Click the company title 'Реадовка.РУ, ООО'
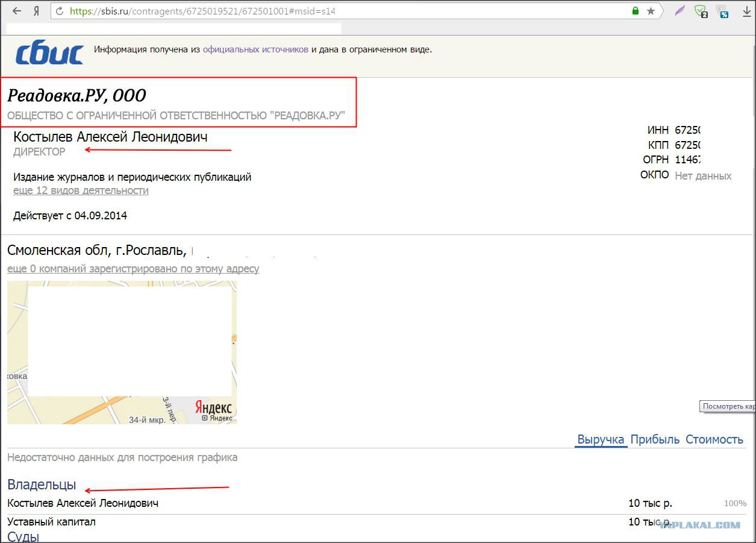This screenshot has width=756, height=543. pyautogui.click(x=77, y=95)
